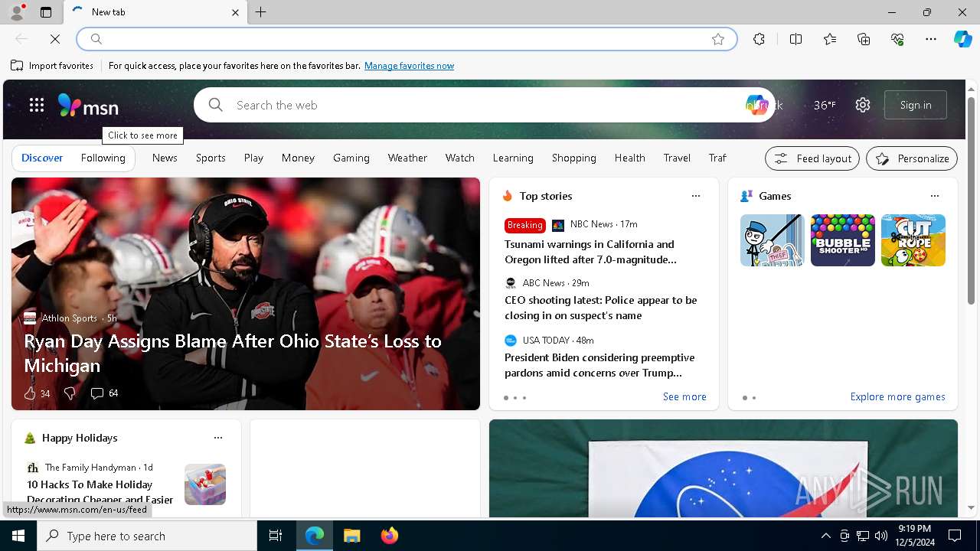Screen dimensions: 980x551
Task: Open Edge Settings and more menu
Action: coord(931,39)
